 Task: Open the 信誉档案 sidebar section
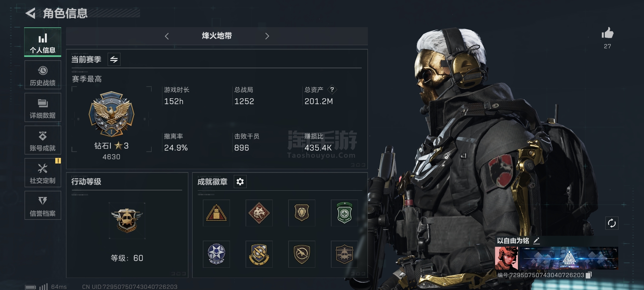tap(43, 205)
